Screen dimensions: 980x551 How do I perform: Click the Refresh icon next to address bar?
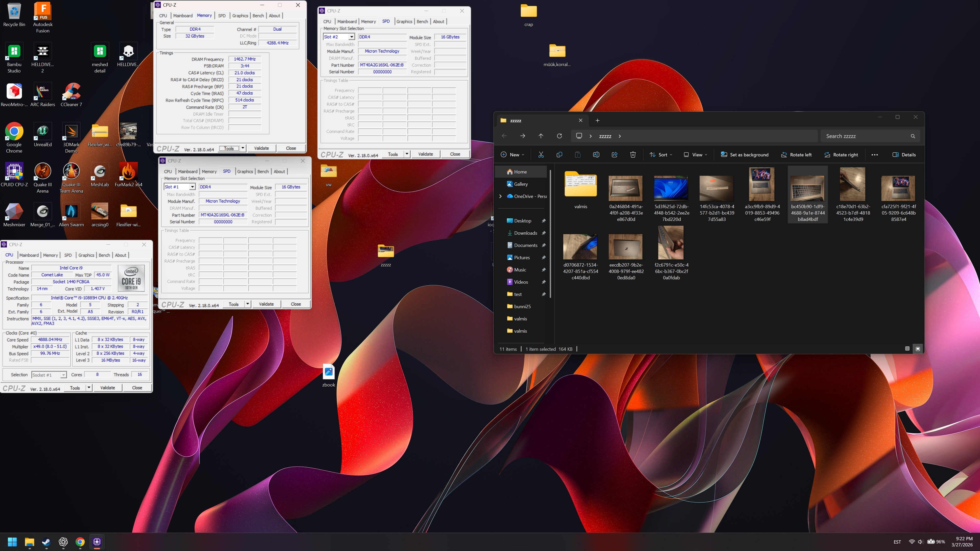click(559, 136)
